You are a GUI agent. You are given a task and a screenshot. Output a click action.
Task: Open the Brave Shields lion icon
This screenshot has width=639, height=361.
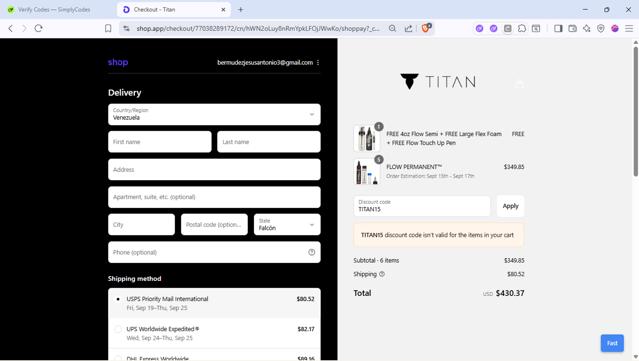(x=426, y=28)
